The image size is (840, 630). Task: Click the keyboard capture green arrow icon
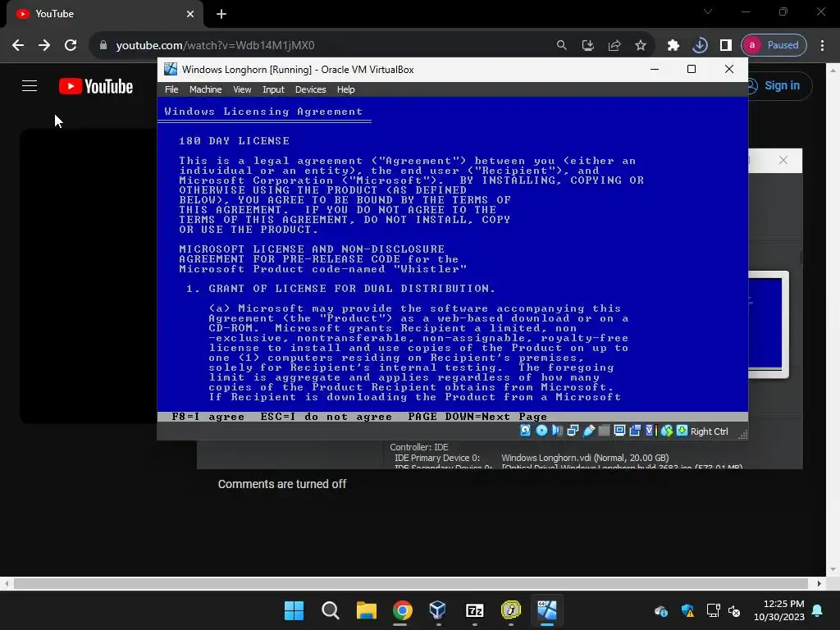pos(682,431)
